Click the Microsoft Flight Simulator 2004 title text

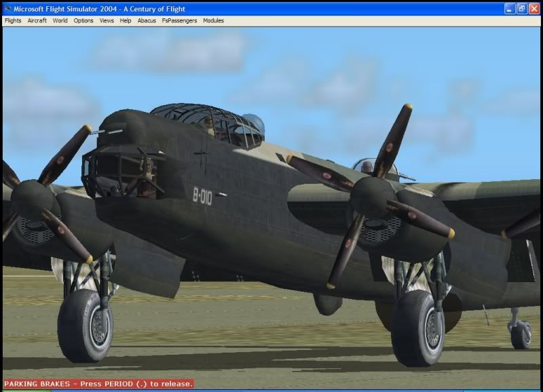[x=99, y=9]
